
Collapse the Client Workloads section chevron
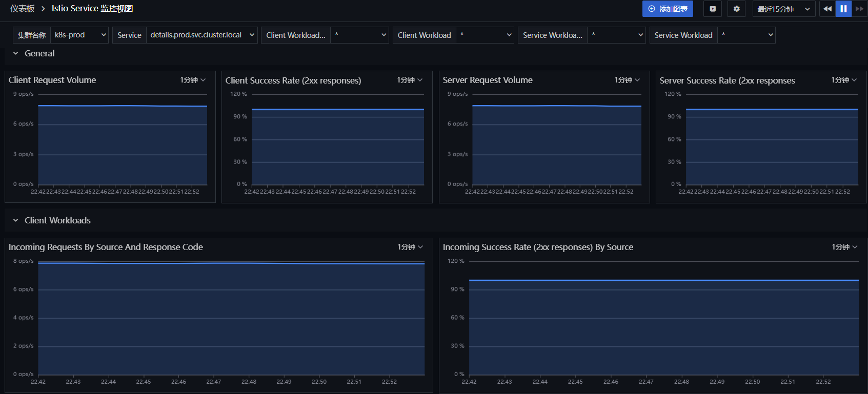(x=15, y=220)
